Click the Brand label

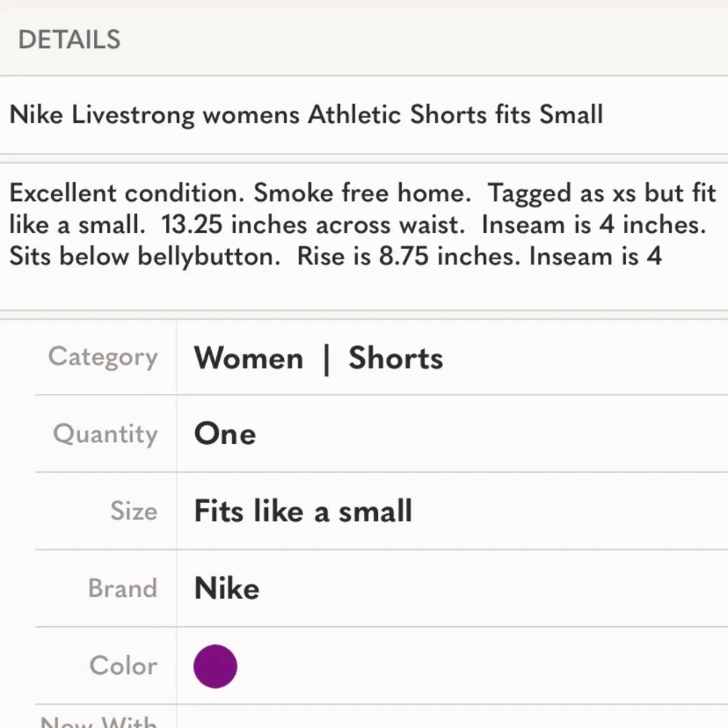click(123, 587)
